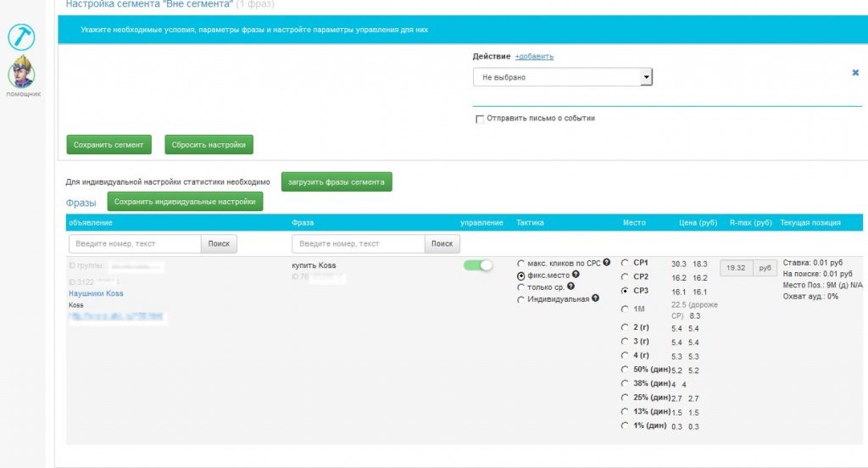Viewport: 868px width, 468px height.
Task: Choose СР2 position
Action: 625,276
